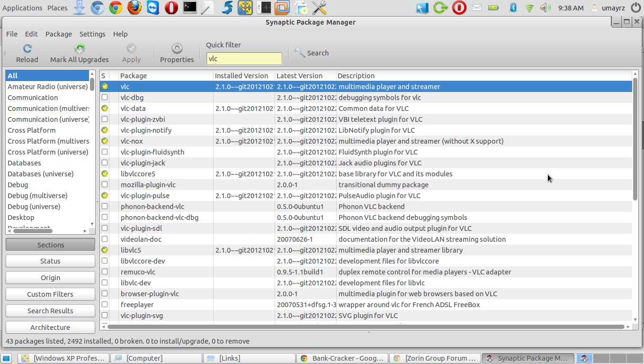Click the Bluetooth indicator icon

click(513, 8)
